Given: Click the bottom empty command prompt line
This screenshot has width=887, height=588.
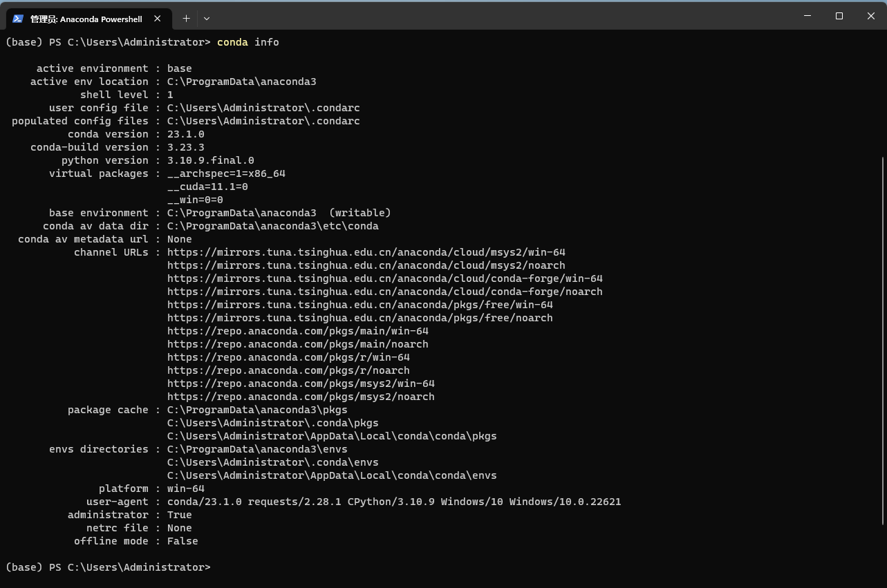Looking at the screenshot, I should point(108,567).
